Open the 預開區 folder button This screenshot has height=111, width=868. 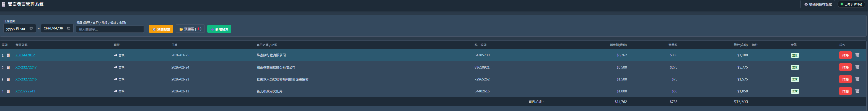coord(190,29)
